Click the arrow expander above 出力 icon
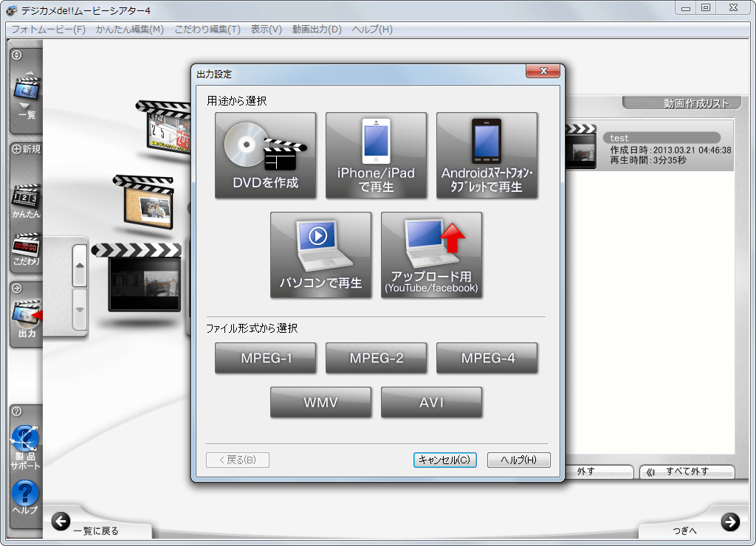 pos(17,288)
